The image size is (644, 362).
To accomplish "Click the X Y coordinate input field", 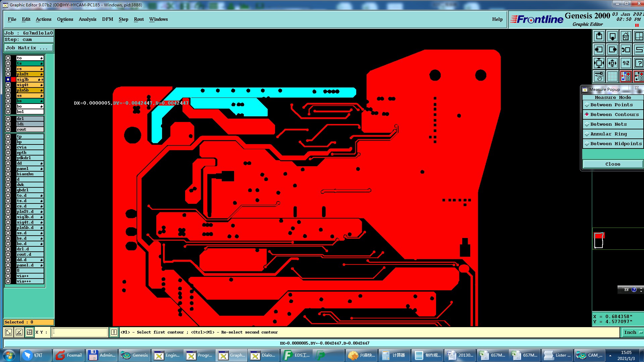I will (x=79, y=332).
